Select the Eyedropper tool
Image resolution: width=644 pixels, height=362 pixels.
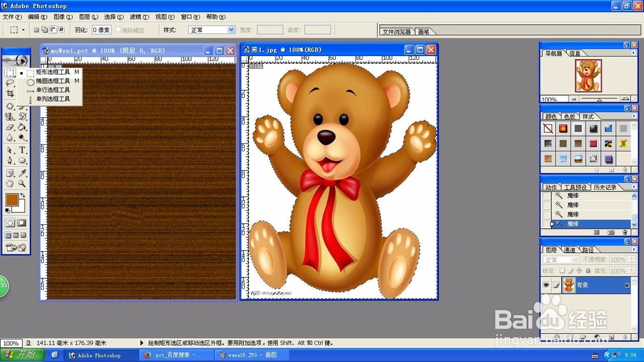coord(22,173)
